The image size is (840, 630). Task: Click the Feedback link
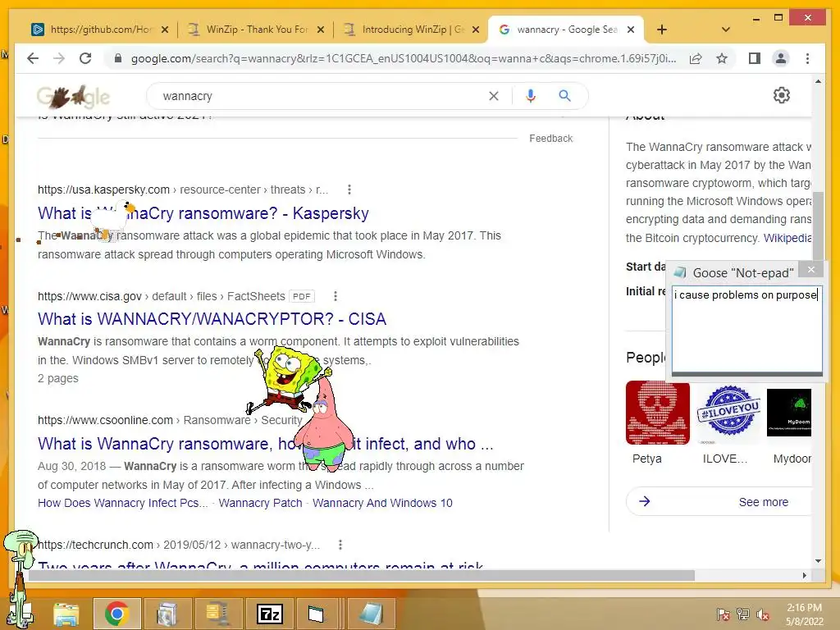pos(550,139)
